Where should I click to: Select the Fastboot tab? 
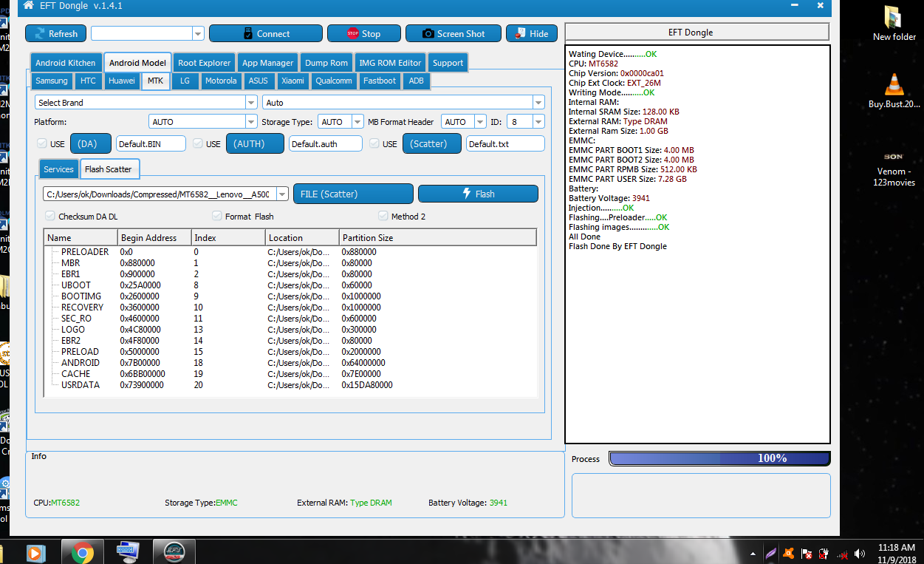(380, 81)
